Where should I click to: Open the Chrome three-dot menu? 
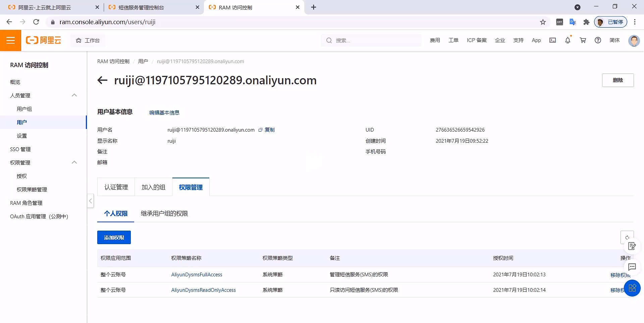point(635,22)
